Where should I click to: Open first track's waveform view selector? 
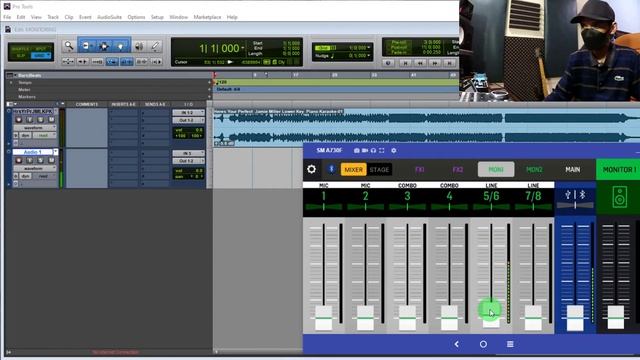pos(35,127)
